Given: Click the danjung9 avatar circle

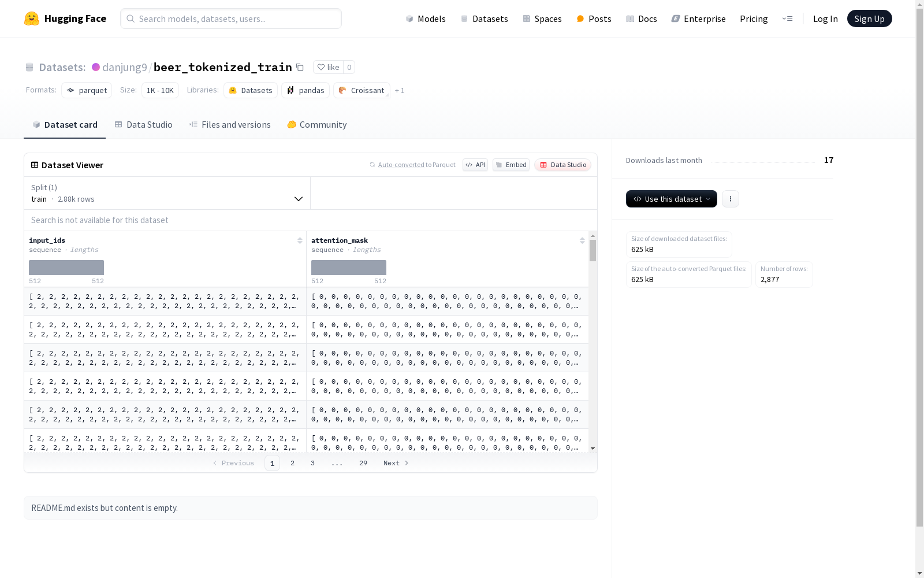Looking at the screenshot, I should (x=96, y=67).
